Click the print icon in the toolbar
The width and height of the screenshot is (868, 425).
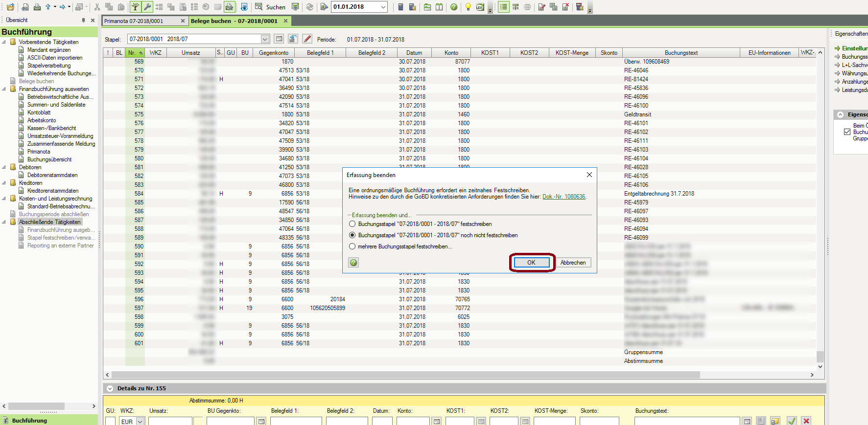[37, 7]
